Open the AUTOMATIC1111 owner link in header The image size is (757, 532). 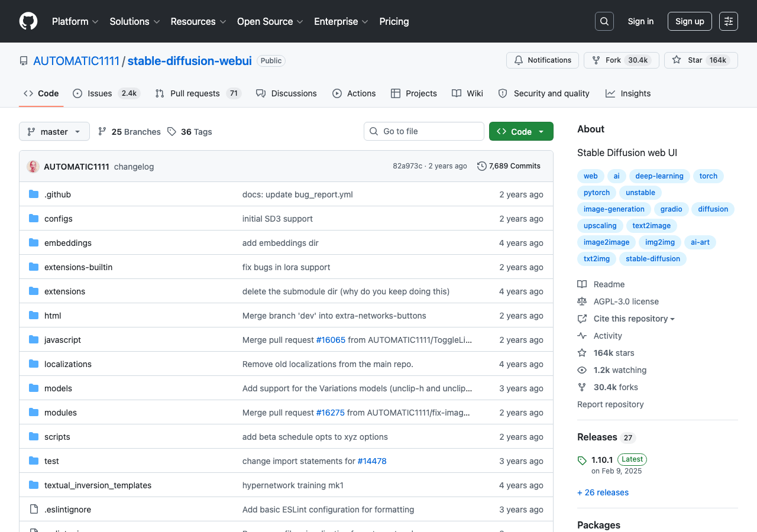pos(76,61)
